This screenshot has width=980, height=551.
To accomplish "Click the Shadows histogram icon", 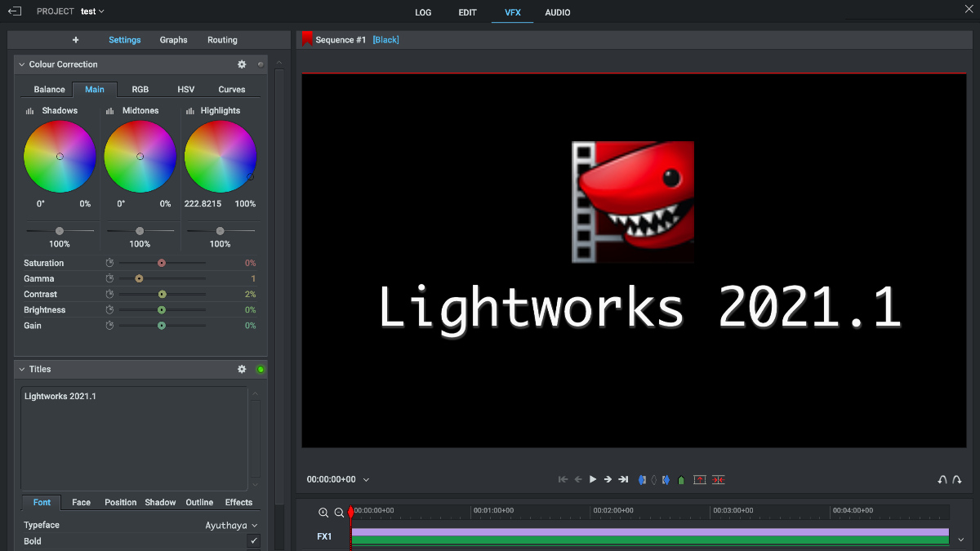I will coord(29,110).
